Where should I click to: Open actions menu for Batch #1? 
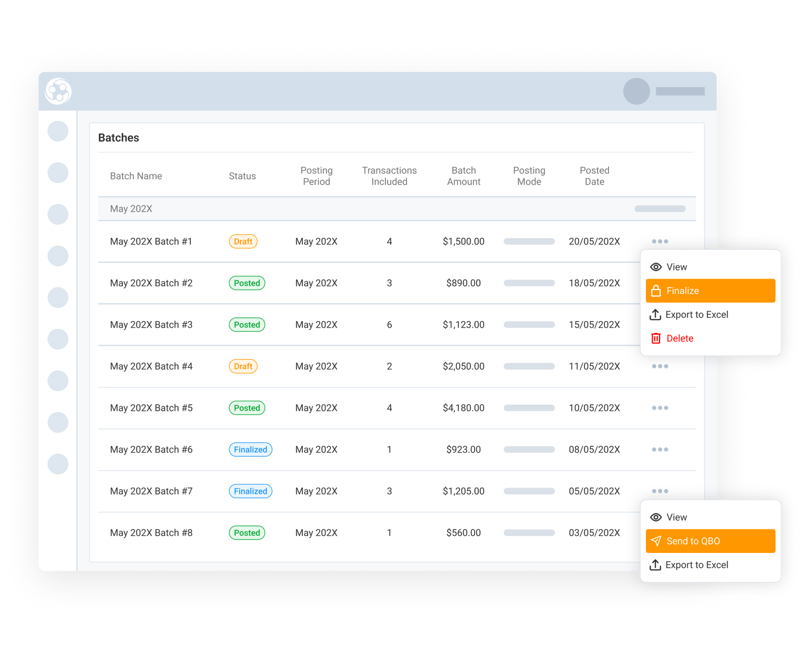660,242
